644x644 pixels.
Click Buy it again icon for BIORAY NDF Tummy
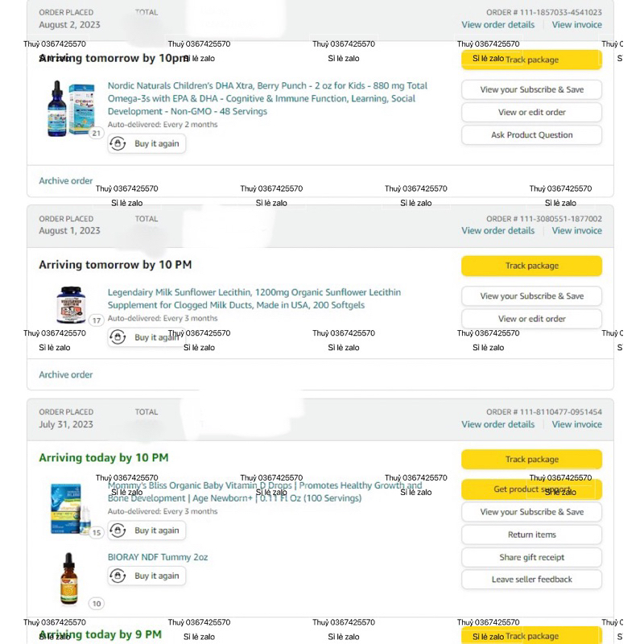pyautogui.click(x=118, y=576)
